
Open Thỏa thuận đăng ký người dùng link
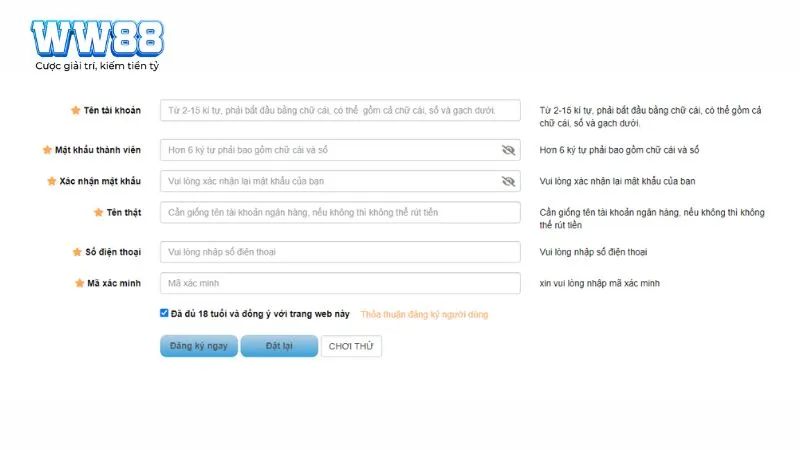pos(424,314)
